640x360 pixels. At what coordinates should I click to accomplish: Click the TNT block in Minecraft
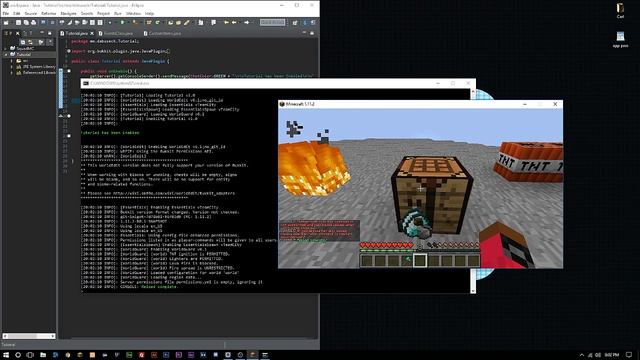click(x=529, y=162)
